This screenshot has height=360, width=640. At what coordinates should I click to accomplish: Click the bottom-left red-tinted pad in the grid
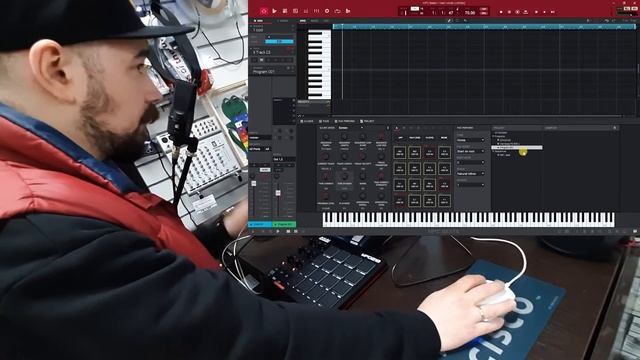(x=400, y=201)
